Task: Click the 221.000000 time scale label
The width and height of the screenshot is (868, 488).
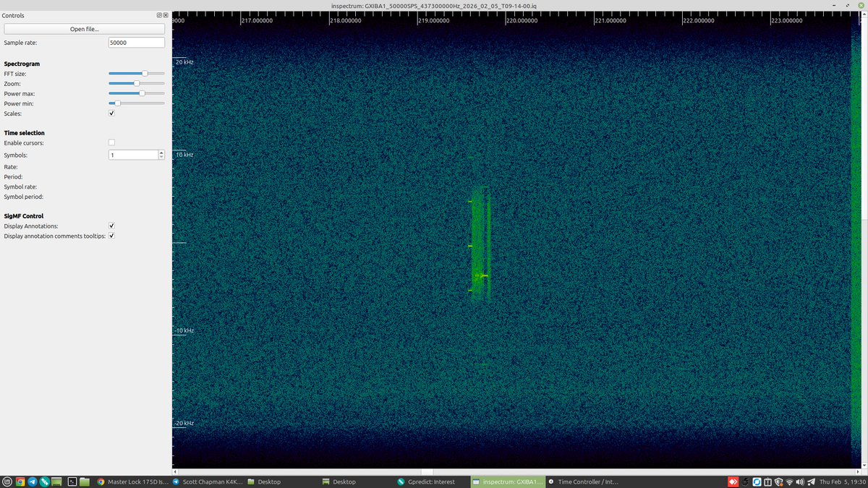Action: 610,20
